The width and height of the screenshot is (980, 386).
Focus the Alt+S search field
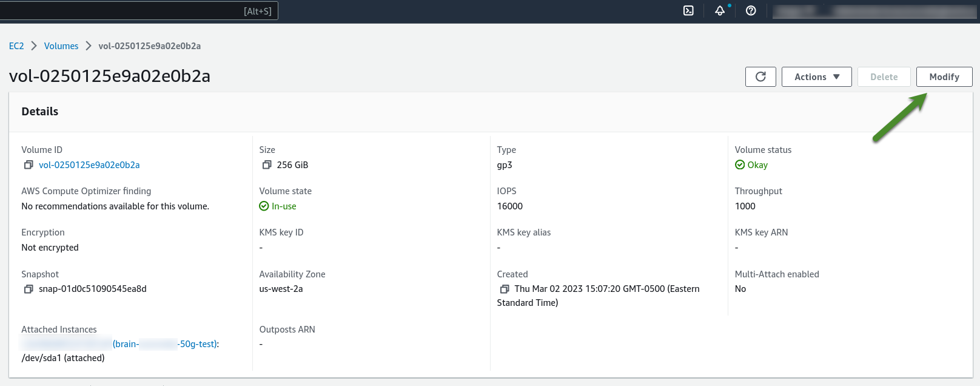point(138,11)
